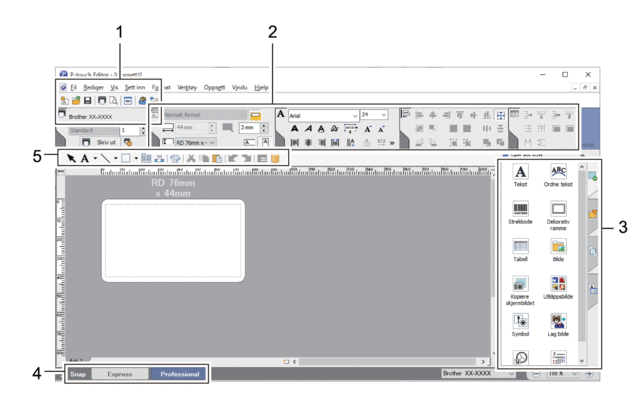Click the horizontal scrollbar below canvas
Image resolution: width=629 pixels, height=399 pixels.
388,362
